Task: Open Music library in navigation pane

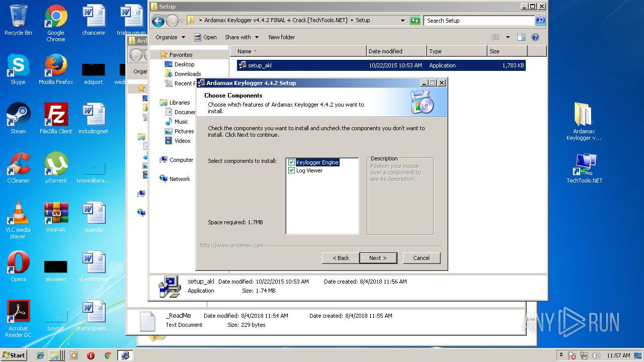Action: pos(181,122)
